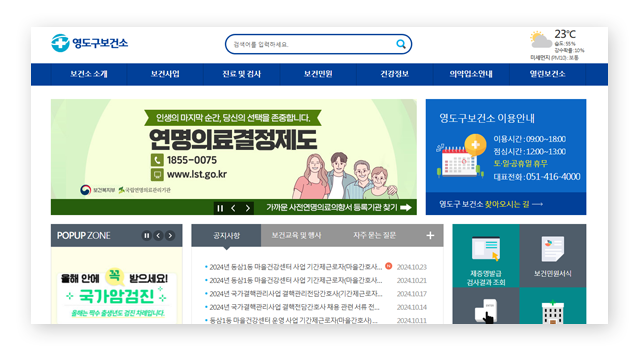
Task: Click the search magnifier icon
Action: coord(401,44)
